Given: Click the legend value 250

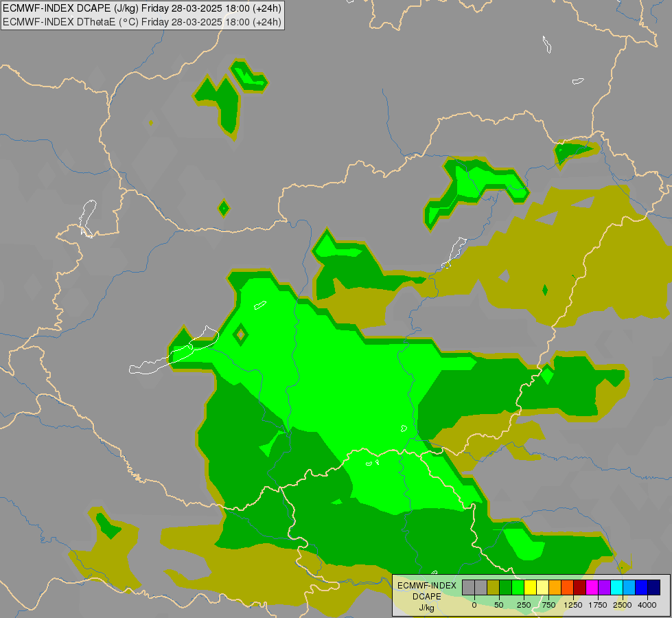Looking at the screenshot, I should (524, 605).
